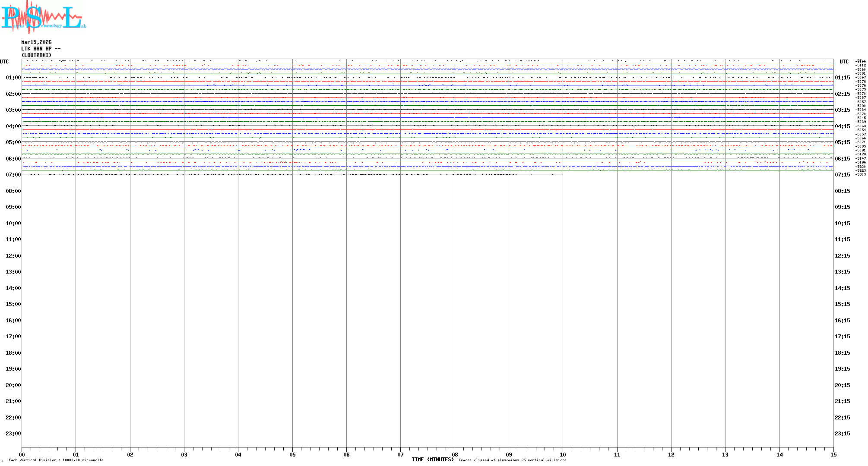This screenshot has height=466, width=868.
Task: Click the minute 10 tick label
Action: 563,454
